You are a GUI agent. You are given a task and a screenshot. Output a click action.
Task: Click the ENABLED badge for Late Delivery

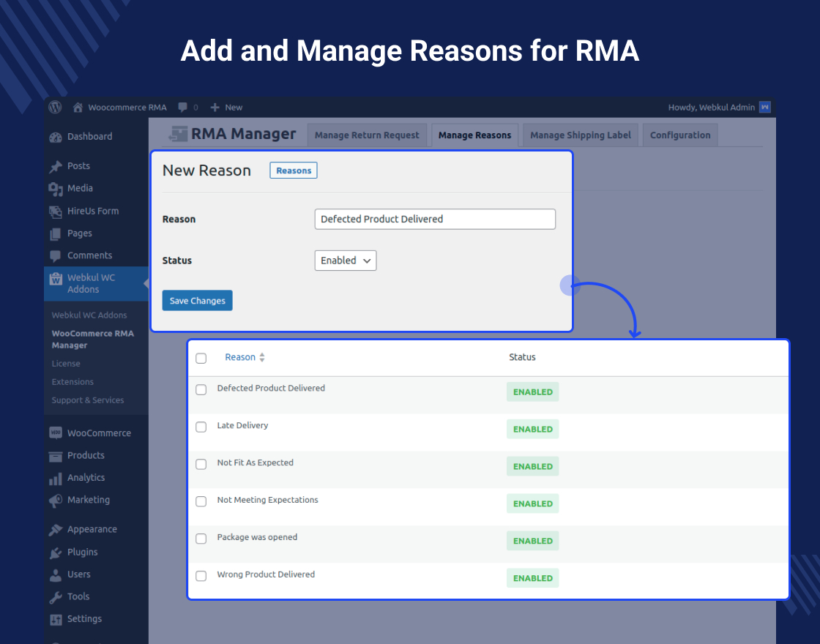pyautogui.click(x=532, y=429)
